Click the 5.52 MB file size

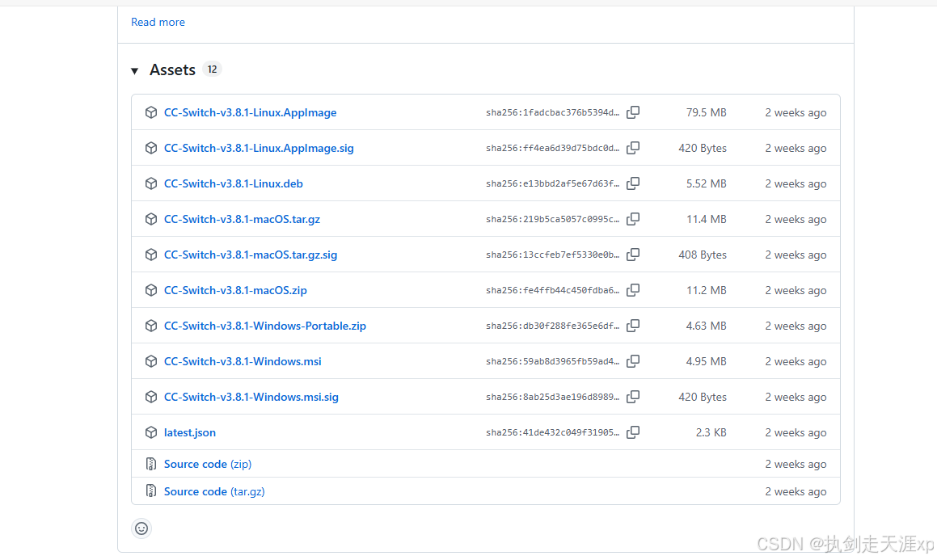pos(707,183)
